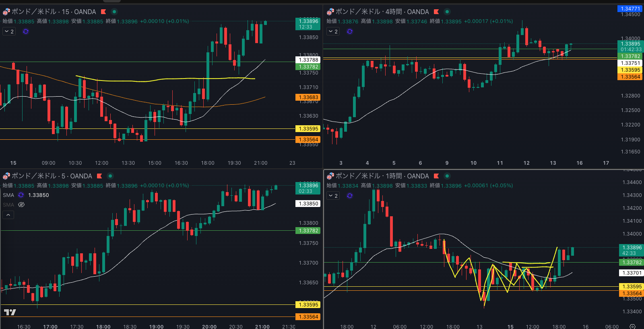The width and height of the screenshot is (644, 329).
Task: Click the orange 1.33683 moving average price label
Action: point(308,97)
